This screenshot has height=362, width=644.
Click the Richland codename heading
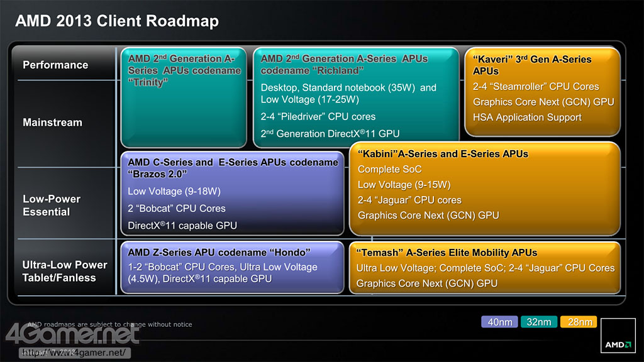[344, 65]
